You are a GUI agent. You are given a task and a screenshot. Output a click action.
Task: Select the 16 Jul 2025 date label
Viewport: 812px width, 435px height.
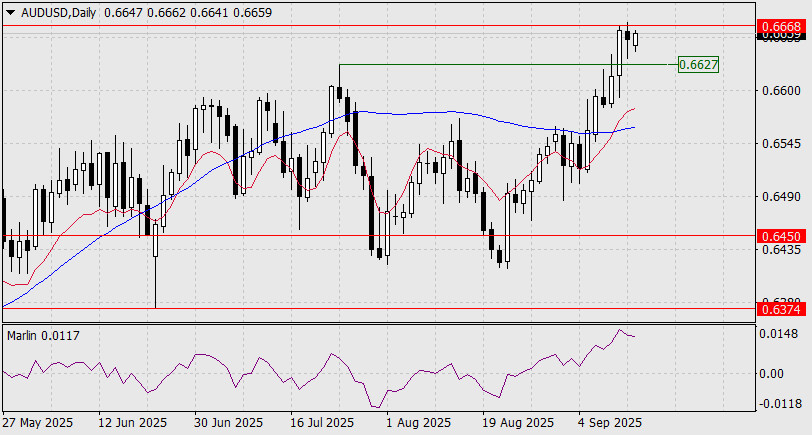[x=322, y=423]
